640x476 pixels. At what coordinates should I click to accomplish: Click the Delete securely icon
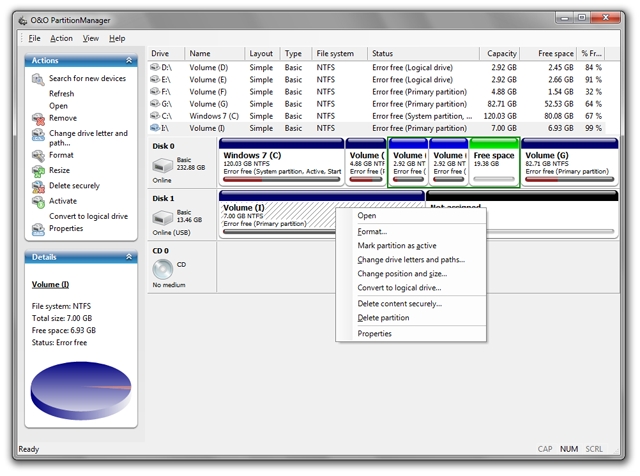[39, 186]
